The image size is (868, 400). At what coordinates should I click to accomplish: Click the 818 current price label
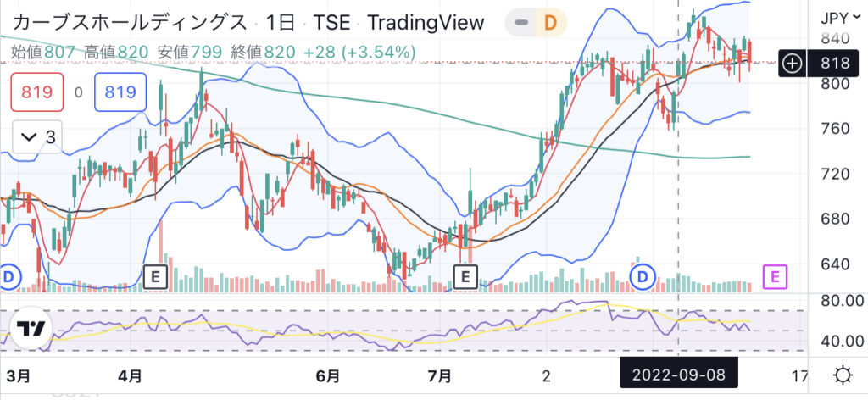pyautogui.click(x=835, y=63)
